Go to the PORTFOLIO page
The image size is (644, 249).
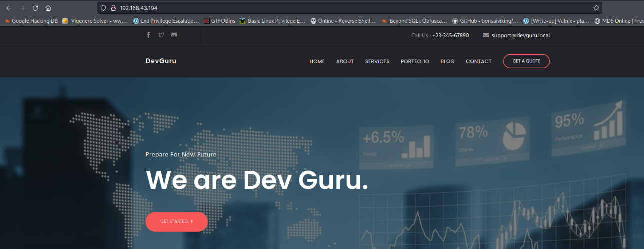415,61
